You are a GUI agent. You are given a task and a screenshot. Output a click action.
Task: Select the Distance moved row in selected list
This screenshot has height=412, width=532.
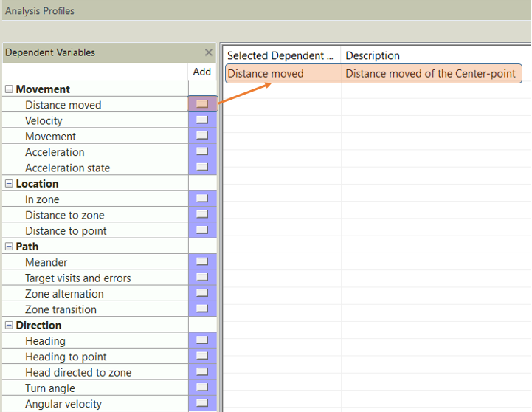pos(373,74)
